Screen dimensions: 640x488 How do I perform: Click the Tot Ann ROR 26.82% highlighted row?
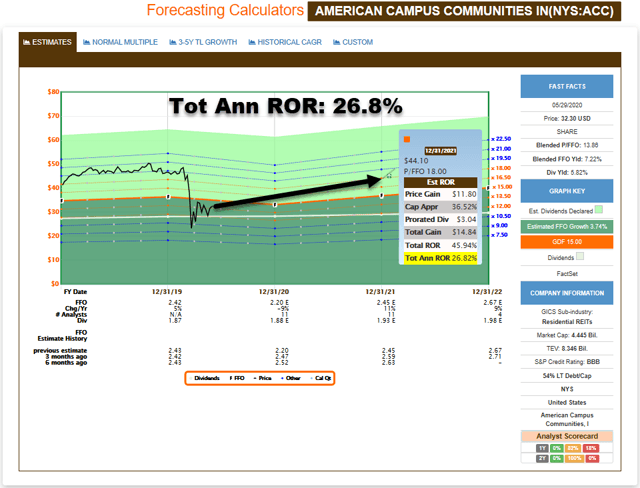(440, 258)
